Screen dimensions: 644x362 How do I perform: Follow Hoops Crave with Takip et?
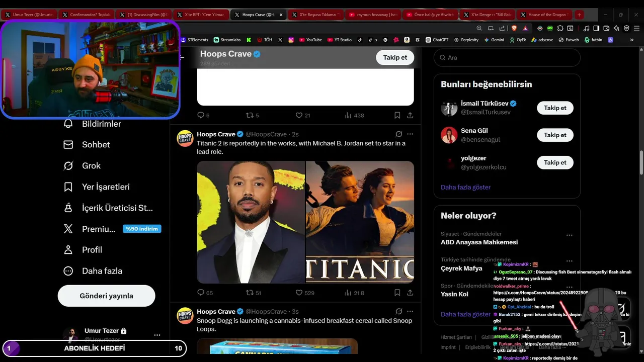pos(395,57)
